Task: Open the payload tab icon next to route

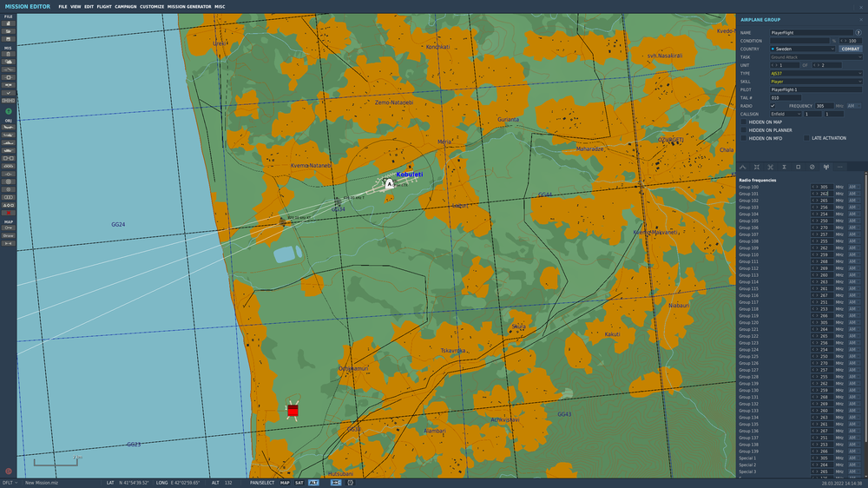Action: click(x=757, y=167)
